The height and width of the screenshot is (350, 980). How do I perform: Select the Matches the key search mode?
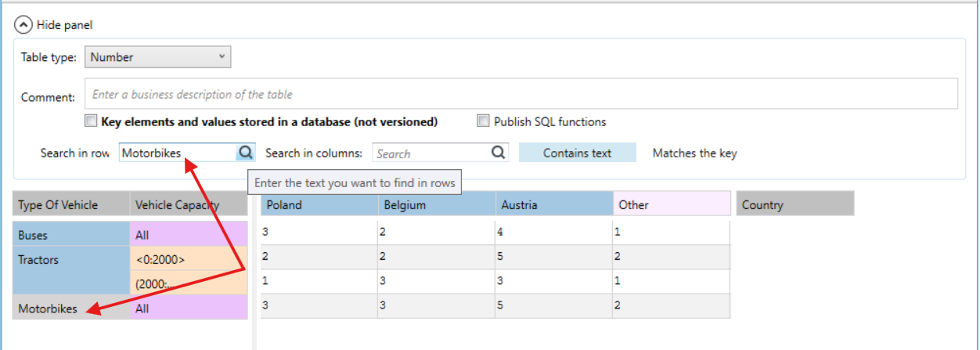click(x=695, y=153)
